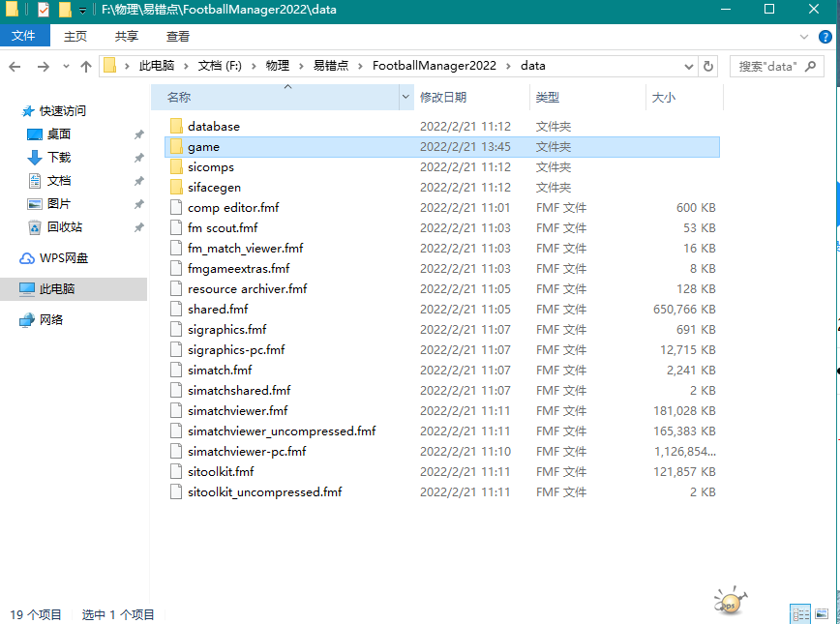The width and height of the screenshot is (840, 624).
Task: Refresh the current folder view
Action: pyautogui.click(x=708, y=67)
